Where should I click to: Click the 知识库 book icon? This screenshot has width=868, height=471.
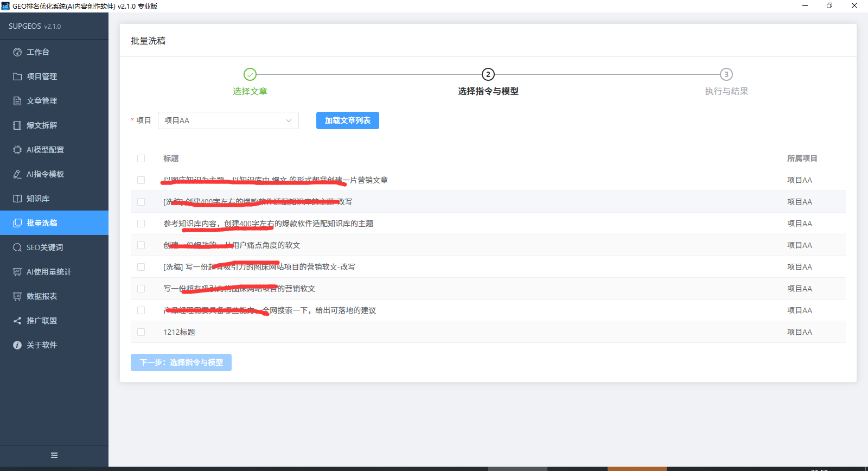pyautogui.click(x=17, y=199)
